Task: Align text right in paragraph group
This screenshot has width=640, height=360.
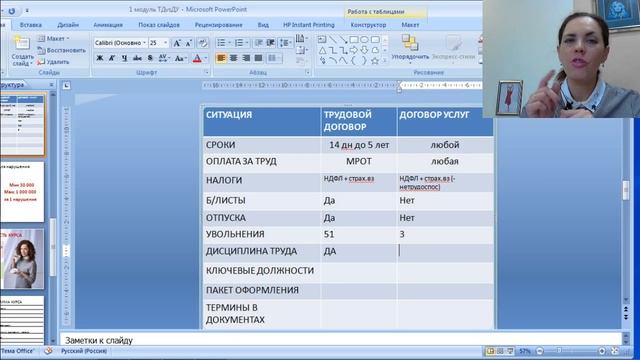Action: click(246, 58)
